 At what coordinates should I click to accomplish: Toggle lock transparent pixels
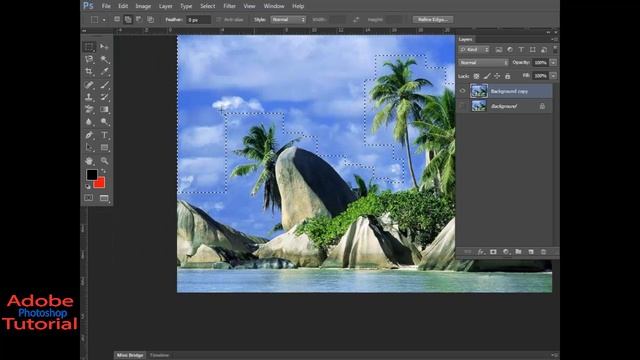pos(476,76)
